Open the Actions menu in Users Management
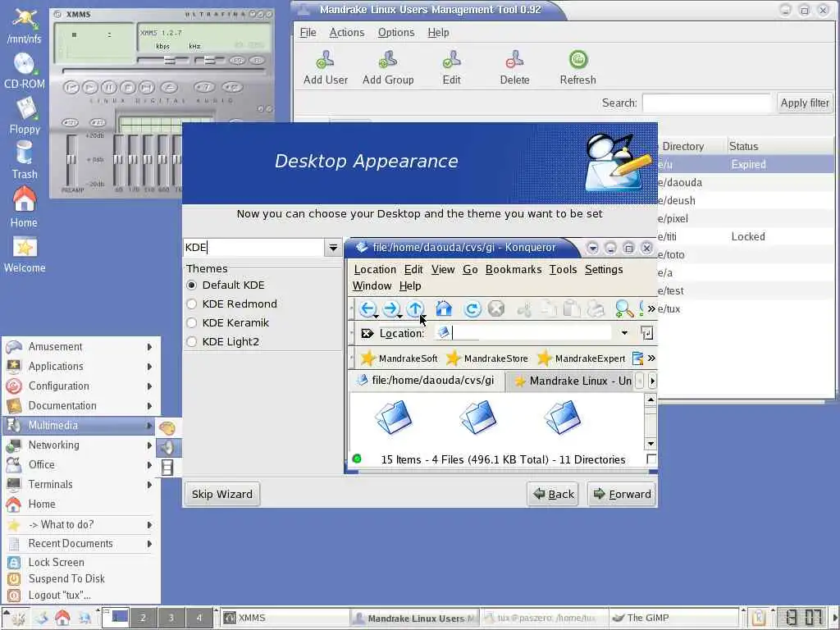The width and height of the screenshot is (840, 630). click(347, 33)
